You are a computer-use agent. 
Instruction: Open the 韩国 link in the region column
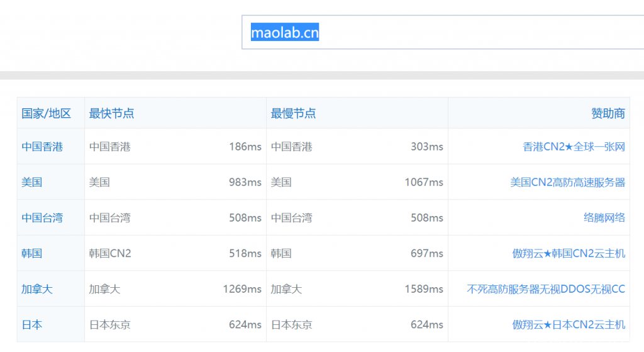tap(32, 253)
